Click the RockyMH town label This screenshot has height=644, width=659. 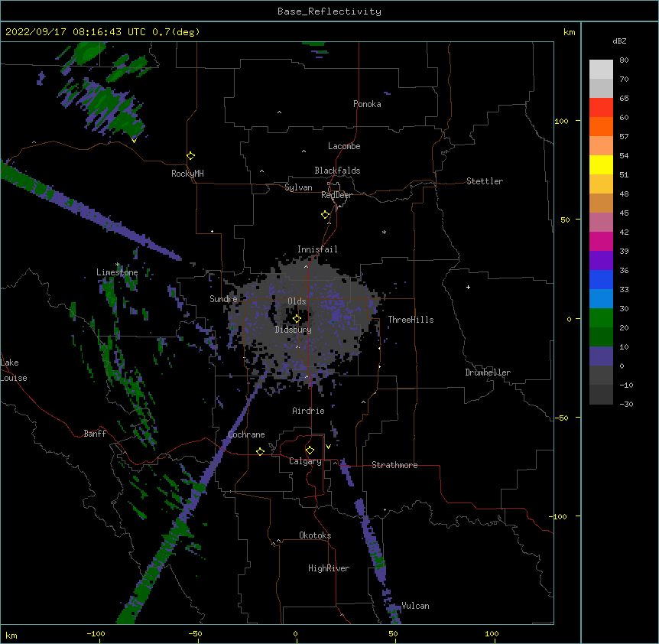coord(187,174)
